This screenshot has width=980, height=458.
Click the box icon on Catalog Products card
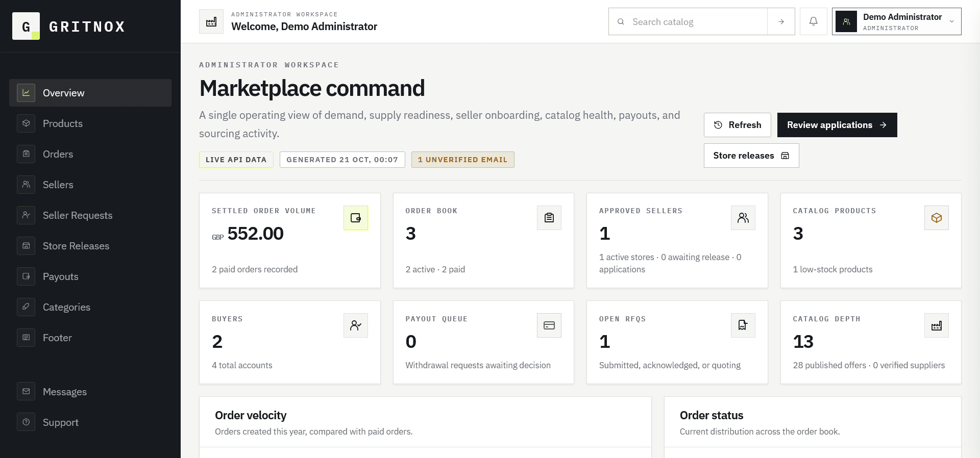click(x=937, y=218)
